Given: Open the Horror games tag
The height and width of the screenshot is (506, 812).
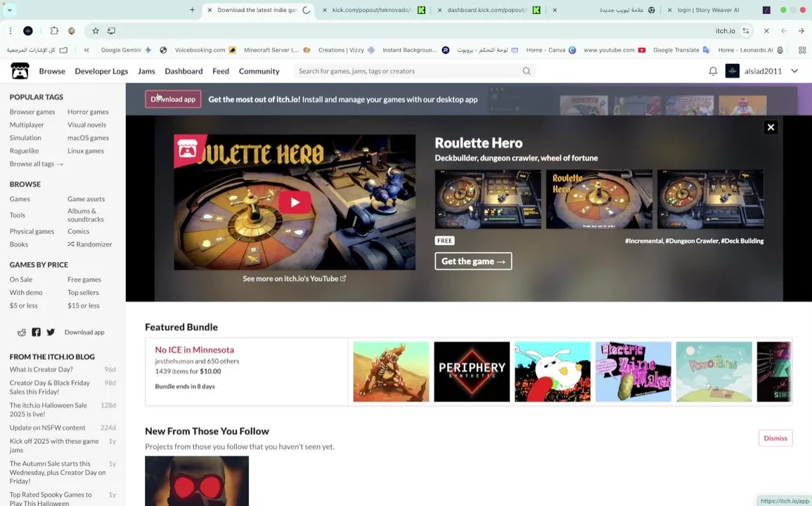Looking at the screenshot, I should point(88,112).
